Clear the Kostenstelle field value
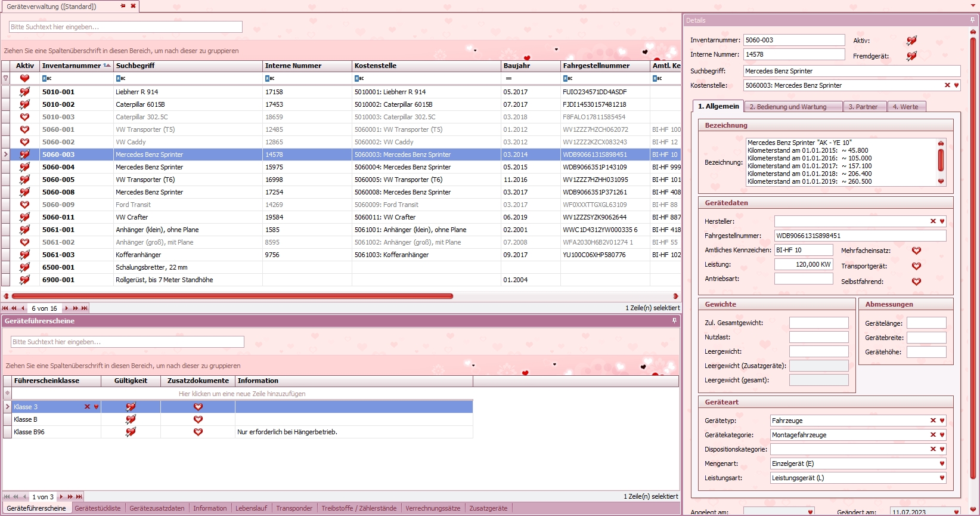Viewport: 980px width, 516px height. 947,85
